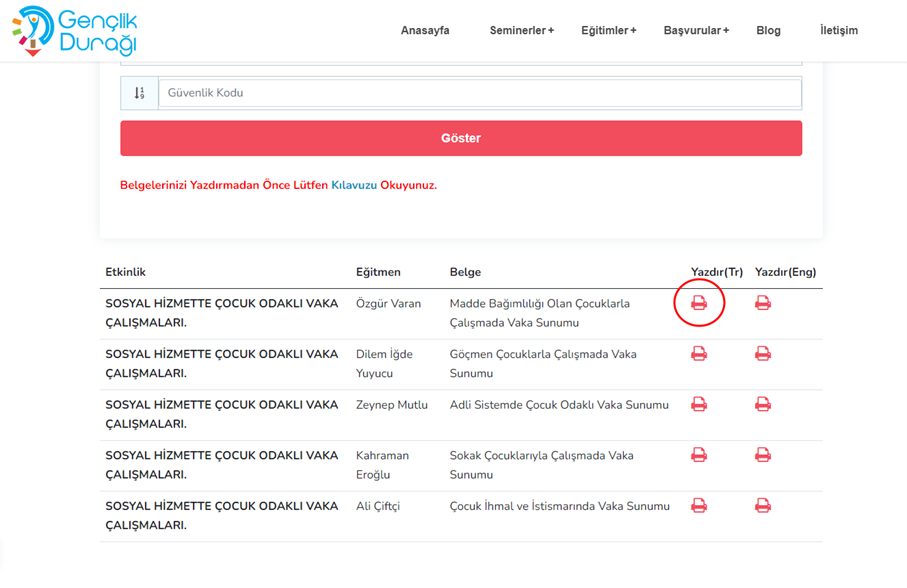The height and width of the screenshot is (588, 907).
Task: Click the numeric sort icon beside Güvenlik Kodu
Action: tap(139, 93)
